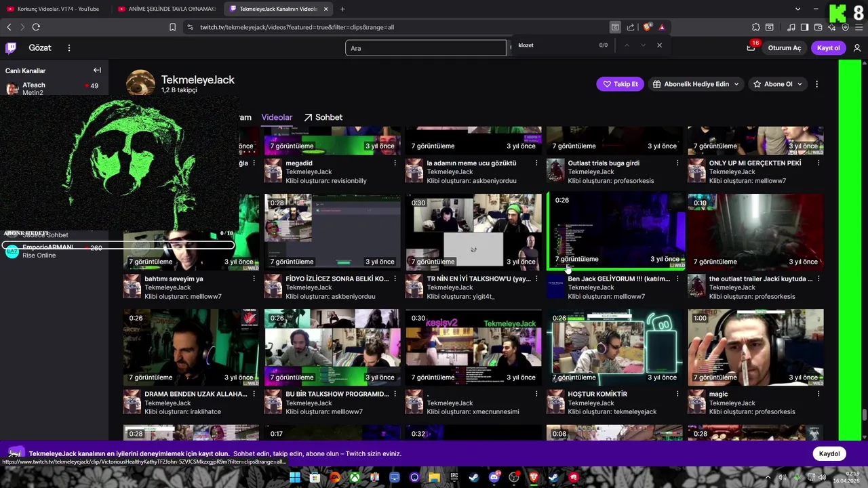Open the Twitch home logo

(11, 47)
